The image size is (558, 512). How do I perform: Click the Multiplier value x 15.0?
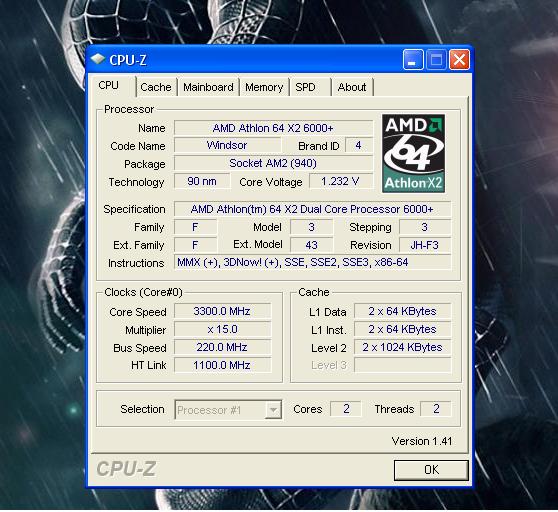tap(222, 329)
